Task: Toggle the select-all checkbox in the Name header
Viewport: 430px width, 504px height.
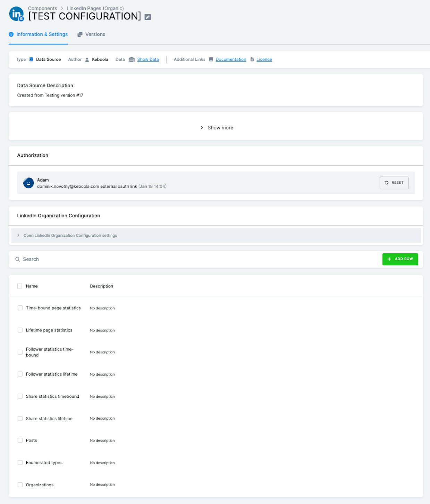Action: tap(20, 286)
